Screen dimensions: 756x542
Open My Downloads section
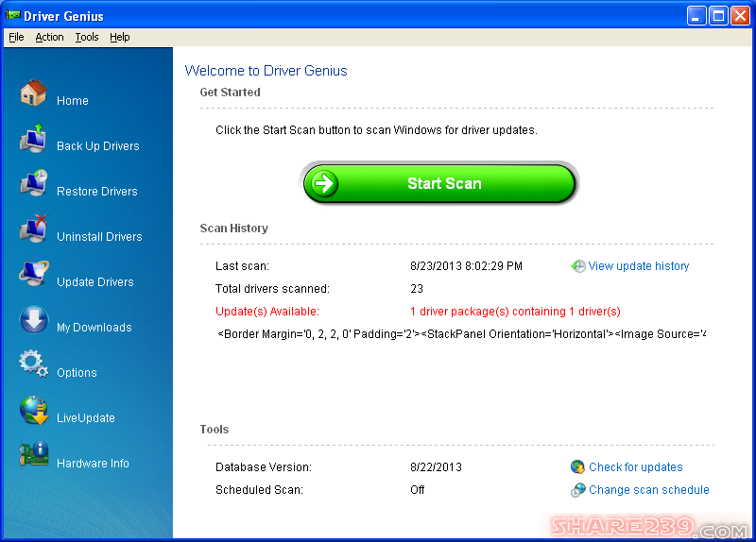[x=94, y=327]
